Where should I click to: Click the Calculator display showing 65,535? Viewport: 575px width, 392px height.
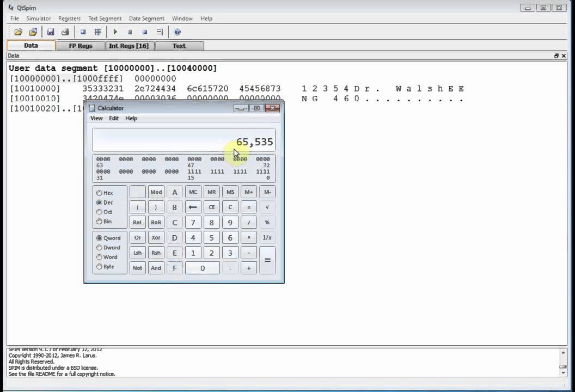[183, 140]
